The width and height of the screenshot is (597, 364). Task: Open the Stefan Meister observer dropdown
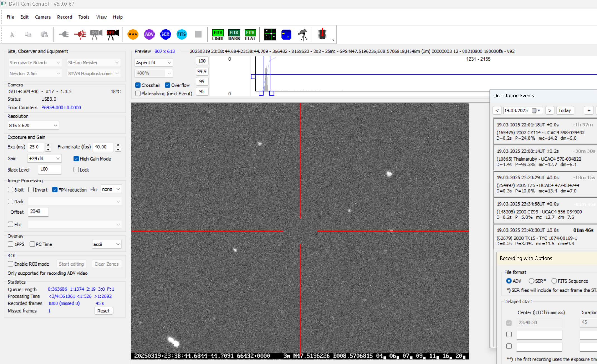[93, 62]
